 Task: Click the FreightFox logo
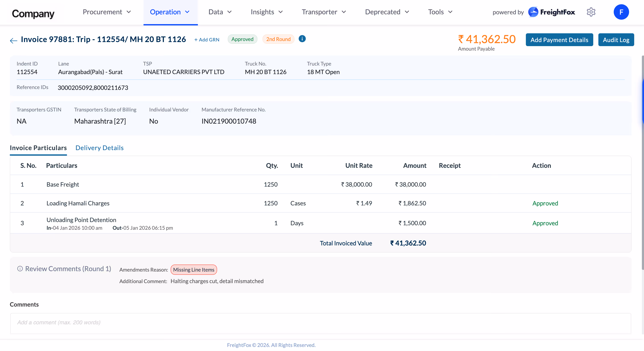coord(551,12)
